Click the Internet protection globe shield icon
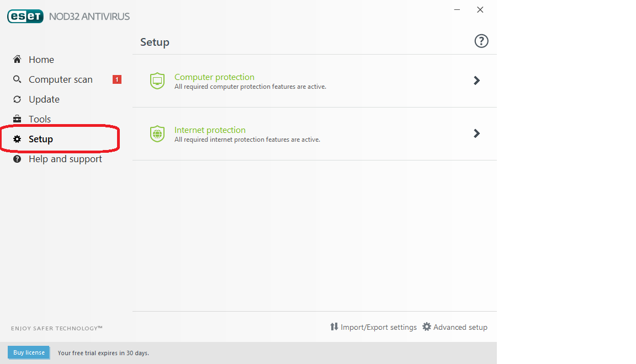The image size is (636, 364). pyautogui.click(x=157, y=134)
